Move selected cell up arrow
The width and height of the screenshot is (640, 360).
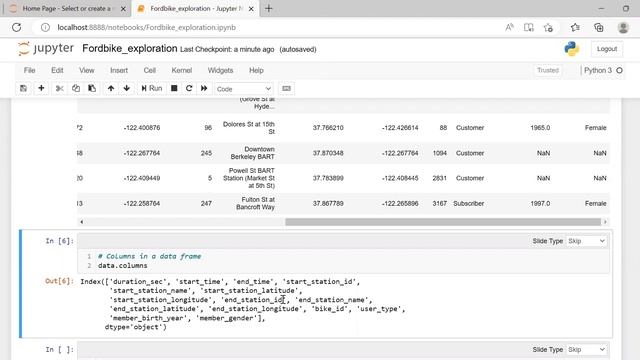point(111,88)
